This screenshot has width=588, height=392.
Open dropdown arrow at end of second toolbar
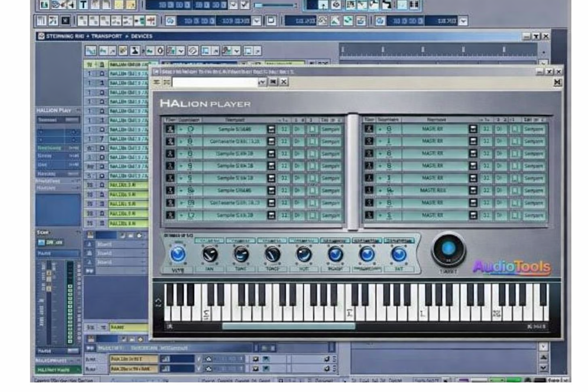(x=463, y=20)
